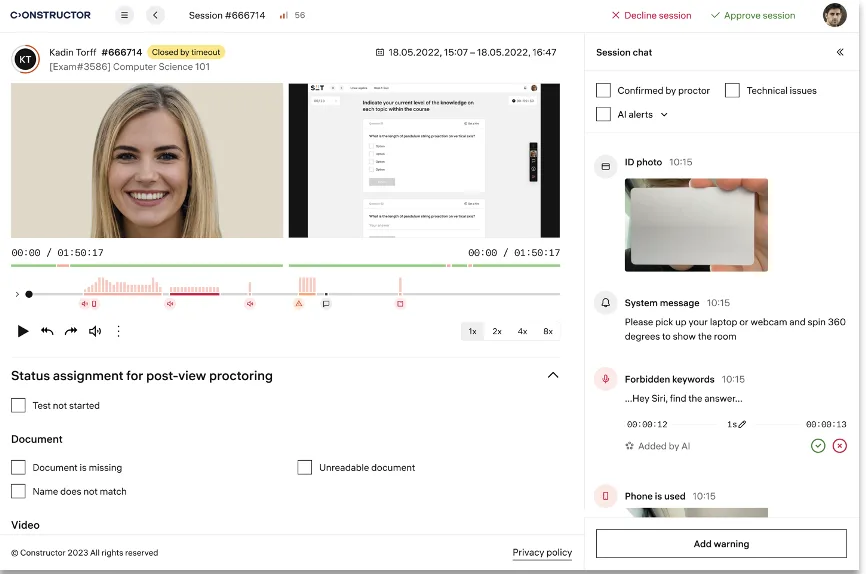Click the screen recording green progress bar

[424, 266]
